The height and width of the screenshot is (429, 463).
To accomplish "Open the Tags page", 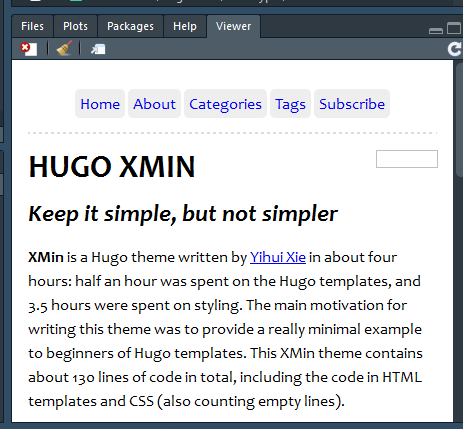I will point(290,104).
